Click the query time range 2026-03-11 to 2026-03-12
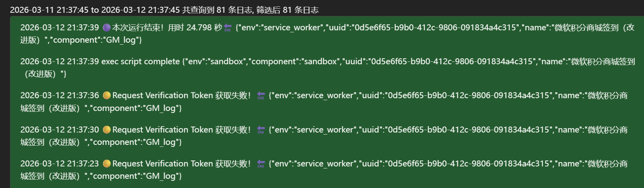Image resolution: width=644 pixels, height=188 pixels. 95,10
